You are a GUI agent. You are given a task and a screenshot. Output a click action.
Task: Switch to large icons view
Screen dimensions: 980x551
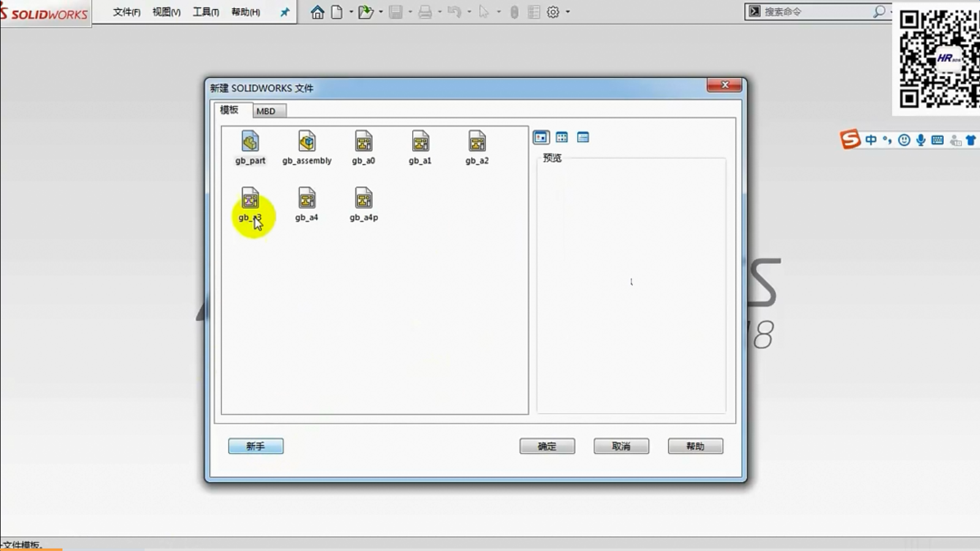point(541,138)
